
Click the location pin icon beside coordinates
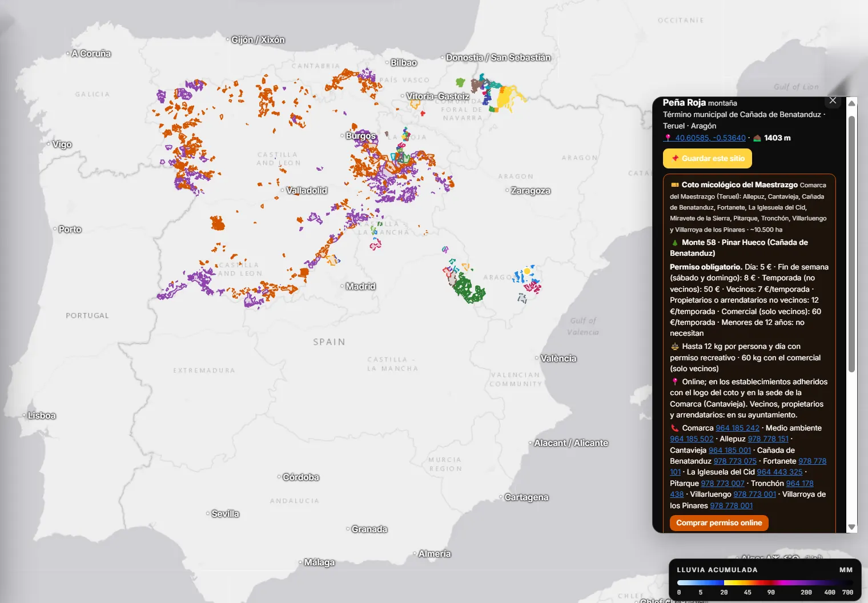(x=668, y=138)
